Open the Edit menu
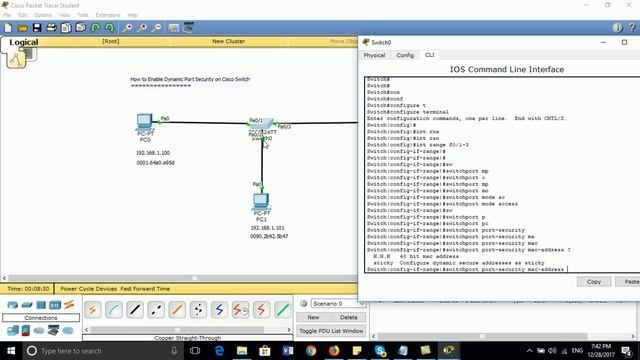The height and width of the screenshot is (360, 640). [22, 15]
